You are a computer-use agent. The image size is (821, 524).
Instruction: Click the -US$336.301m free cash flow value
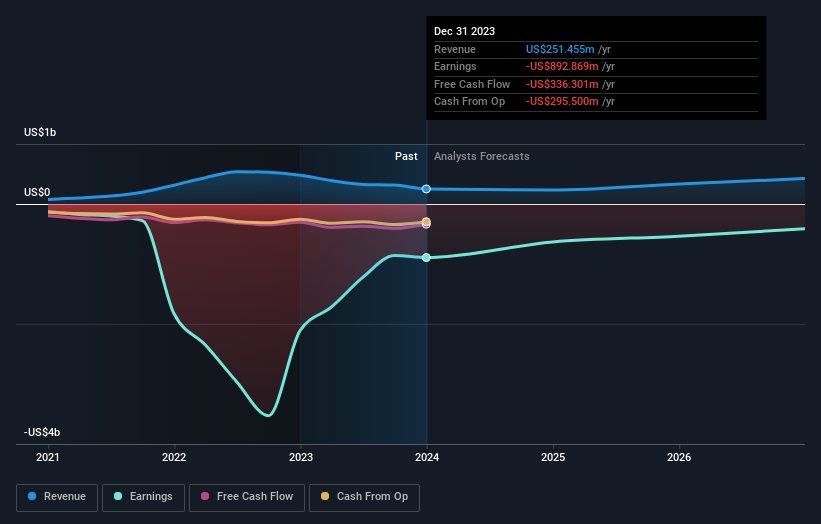562,84
